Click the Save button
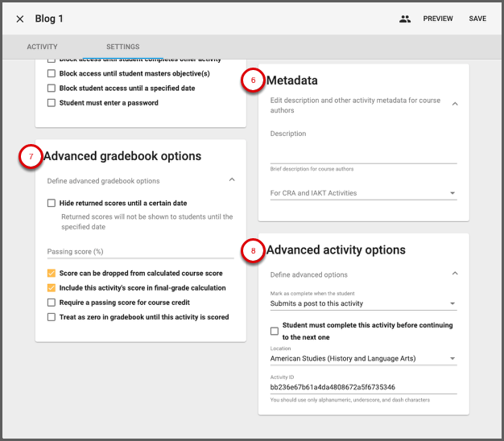The width and height of the screenshot is (504, 441). (x=477, y=19)
